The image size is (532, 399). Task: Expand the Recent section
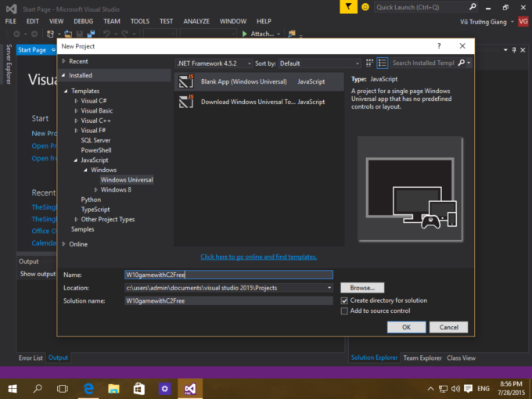pos(63,61)
